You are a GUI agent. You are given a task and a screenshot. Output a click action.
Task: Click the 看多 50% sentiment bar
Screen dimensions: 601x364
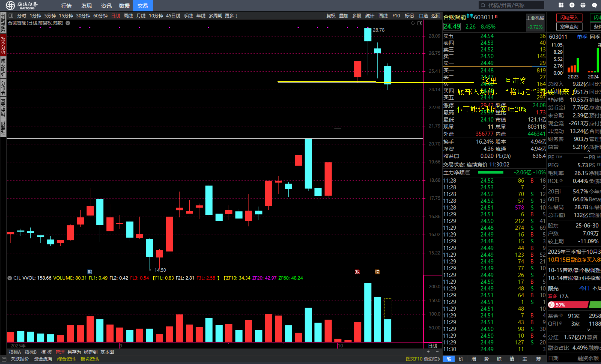[x=568, y=305]
